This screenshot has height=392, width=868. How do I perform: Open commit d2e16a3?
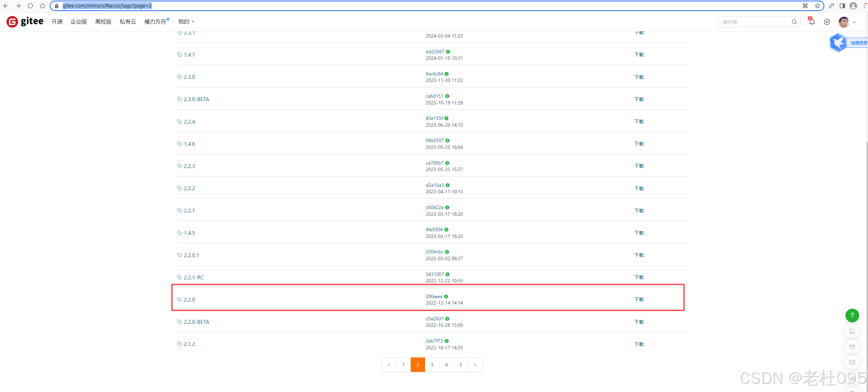click(x=435, y=185)
